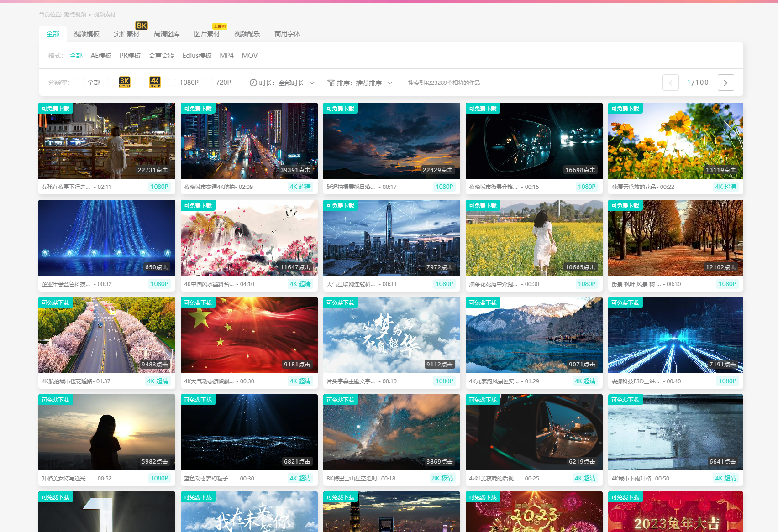Open the 延迟拍摄震撼日落 sunset thumbnail
The width and height of the screenshot is (778, 532).
pos(392,141)
